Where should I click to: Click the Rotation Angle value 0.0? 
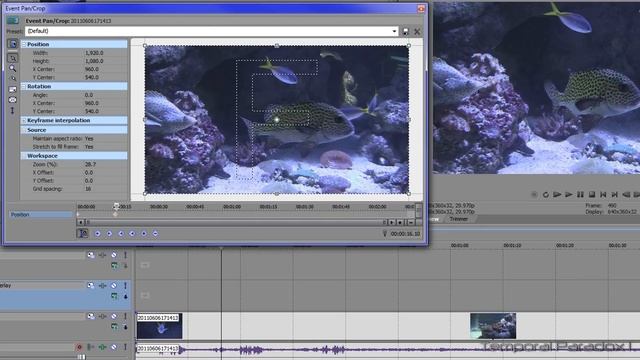click(89, 95)
